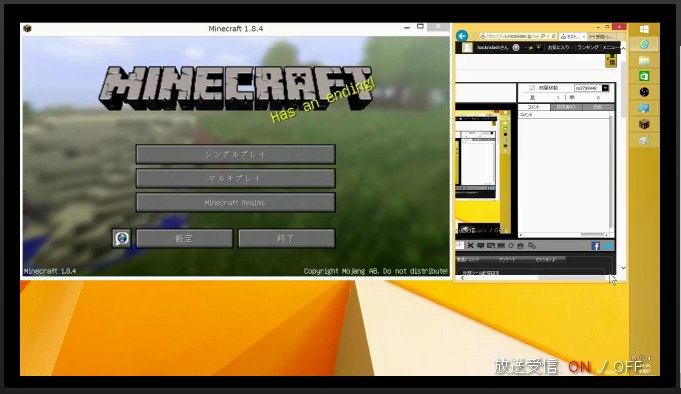Click the Windows Start logo icon

[644, 29]
